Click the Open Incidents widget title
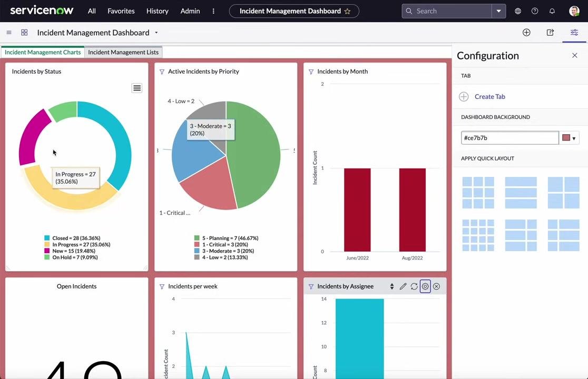Image resolution: width=588 pixels, height=379 pixels. pos(76,286)
